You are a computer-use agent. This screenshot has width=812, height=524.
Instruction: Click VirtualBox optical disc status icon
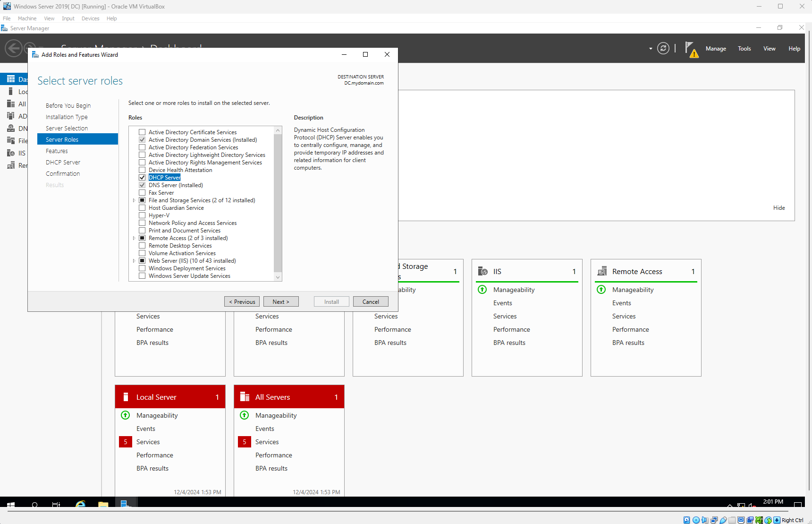point(696,520)
